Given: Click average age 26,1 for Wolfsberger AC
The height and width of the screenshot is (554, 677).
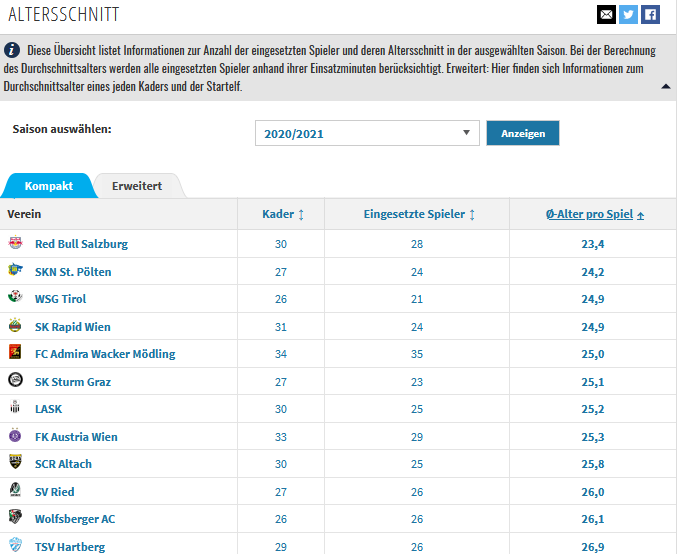Looking at the screenshot, I should click(x=593, y=519).
